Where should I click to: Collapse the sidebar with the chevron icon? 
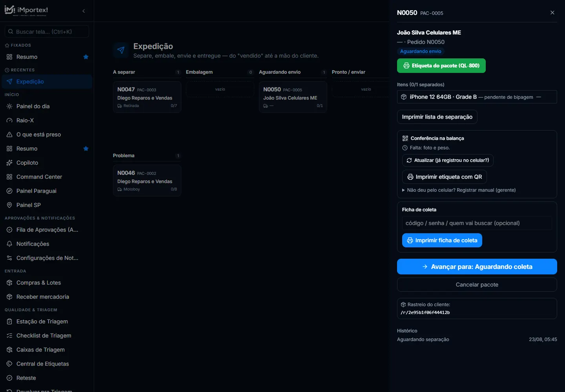point(84,11)
